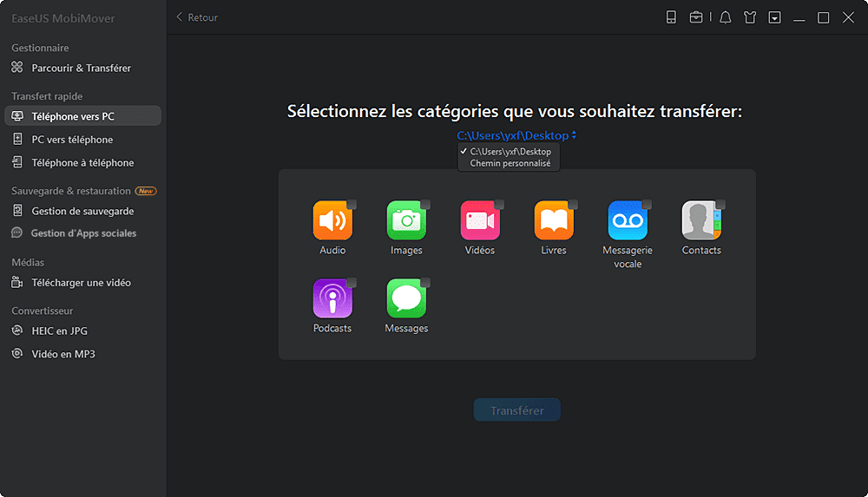The height and width of the screenshot is (497, 868).
Task: Expand the C:\Users\yxf\Desktop path dropdown
Action: pyautogui.click(x=516, y=135)
